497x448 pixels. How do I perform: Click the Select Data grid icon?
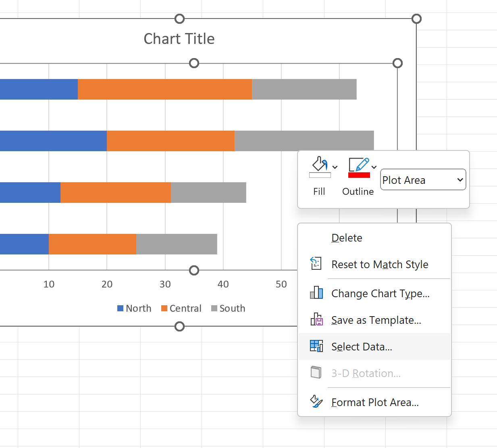click(x=316, y=346)
